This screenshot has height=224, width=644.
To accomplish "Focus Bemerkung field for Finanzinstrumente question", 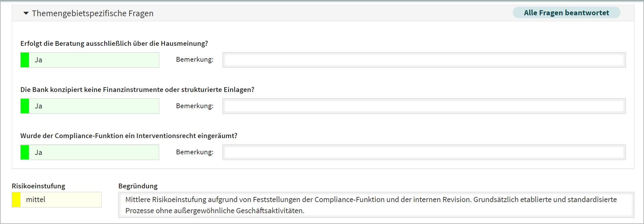I will click(x=424, y=106).
